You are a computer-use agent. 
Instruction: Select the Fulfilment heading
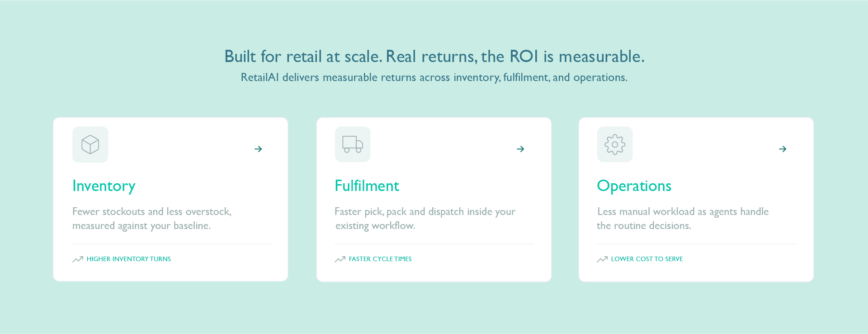367,186
